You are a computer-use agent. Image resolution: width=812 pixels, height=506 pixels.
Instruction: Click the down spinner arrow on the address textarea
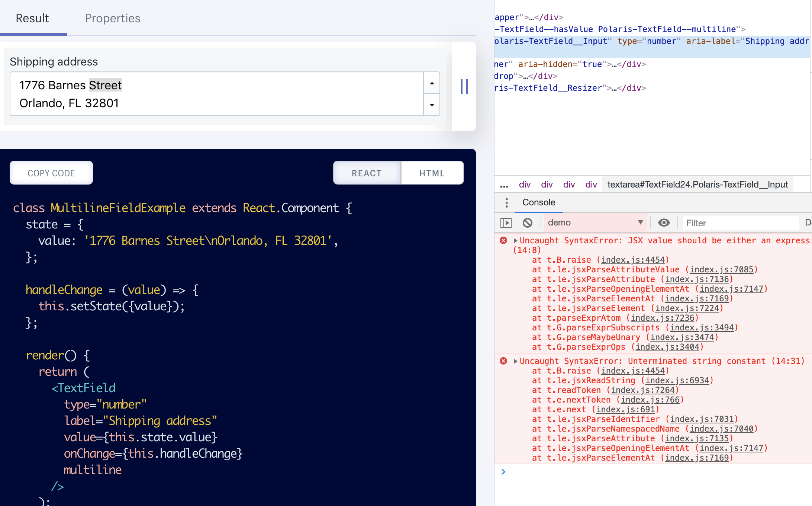coord(431,105)
